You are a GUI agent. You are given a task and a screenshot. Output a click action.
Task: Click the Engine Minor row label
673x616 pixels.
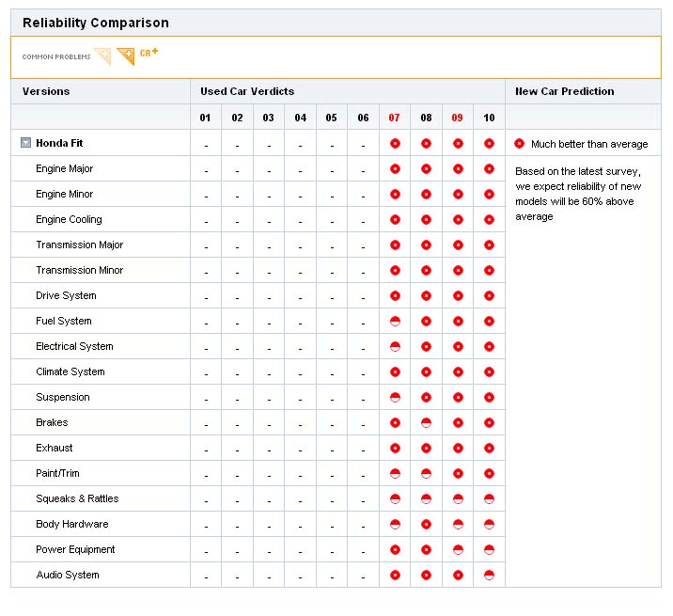(64, 194)
